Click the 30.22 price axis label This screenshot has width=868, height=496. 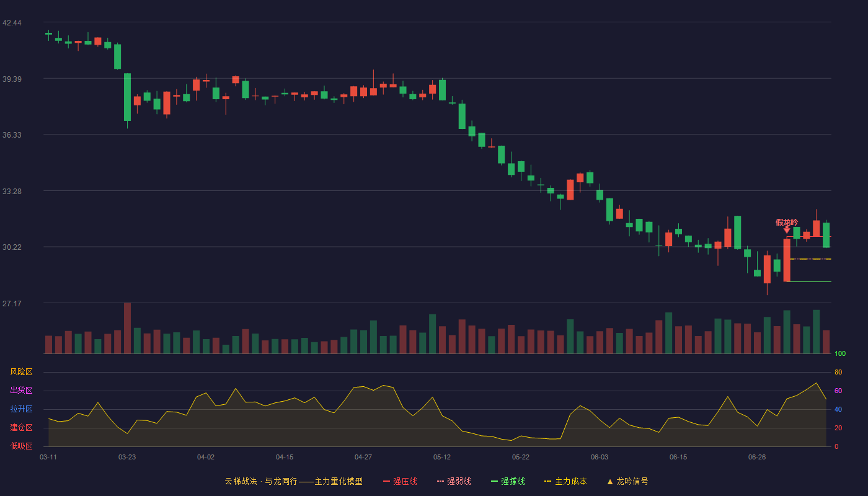12,247
